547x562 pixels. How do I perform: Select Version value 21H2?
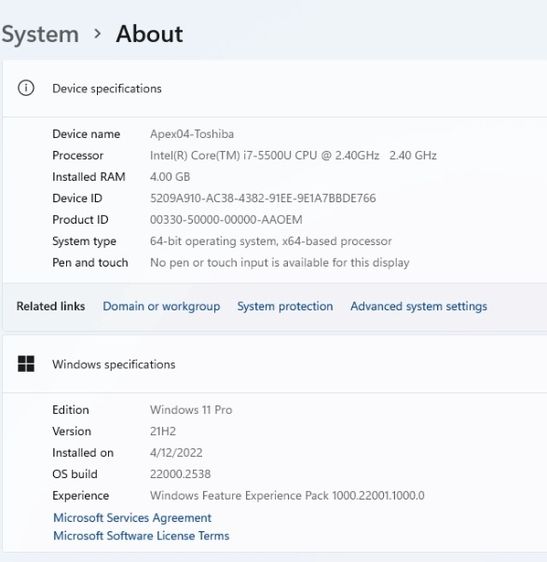163,431
